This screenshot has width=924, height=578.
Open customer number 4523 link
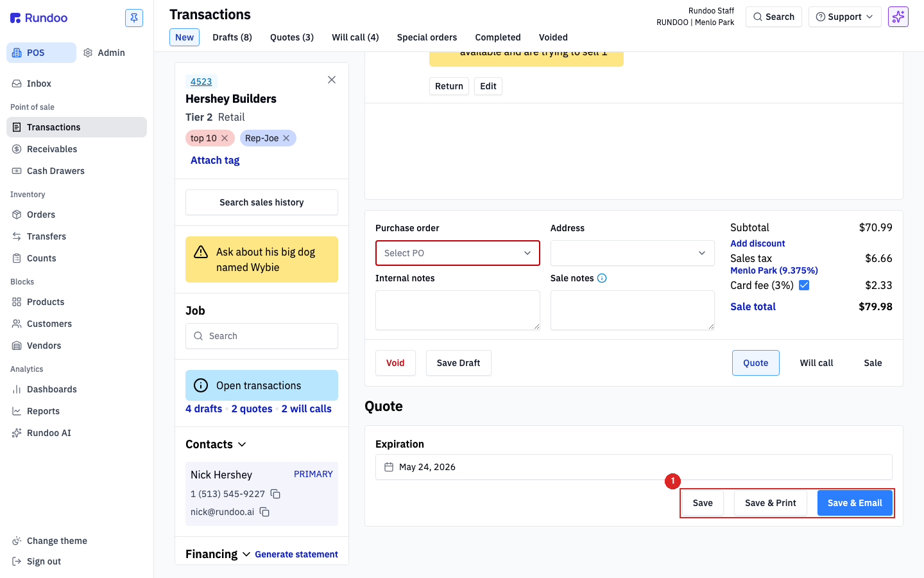point(201,82)
